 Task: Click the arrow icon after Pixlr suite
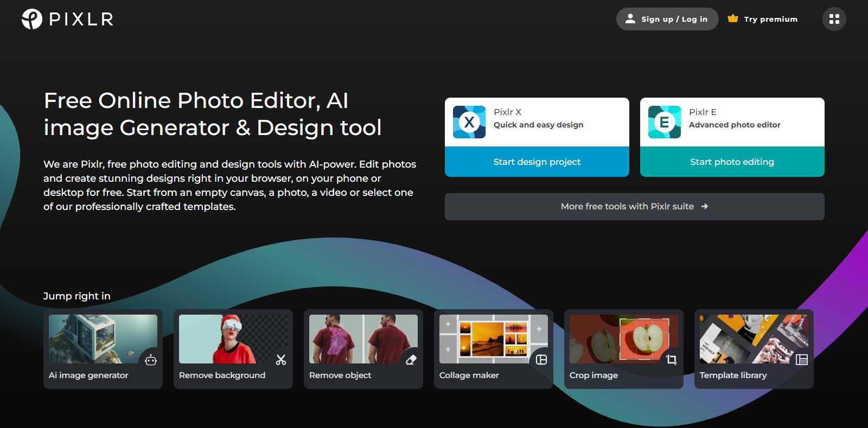[x=705, y=206]
